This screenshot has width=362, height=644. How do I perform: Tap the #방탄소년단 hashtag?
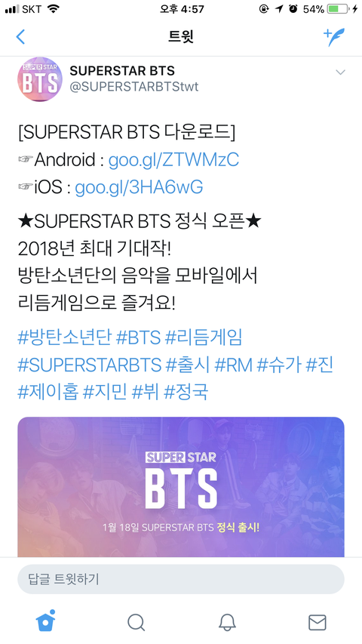pyautogui.click(x=64, y=337)
